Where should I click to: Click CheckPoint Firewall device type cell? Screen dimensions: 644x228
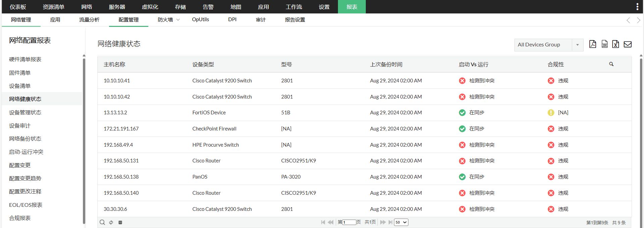tap(214, 129)
